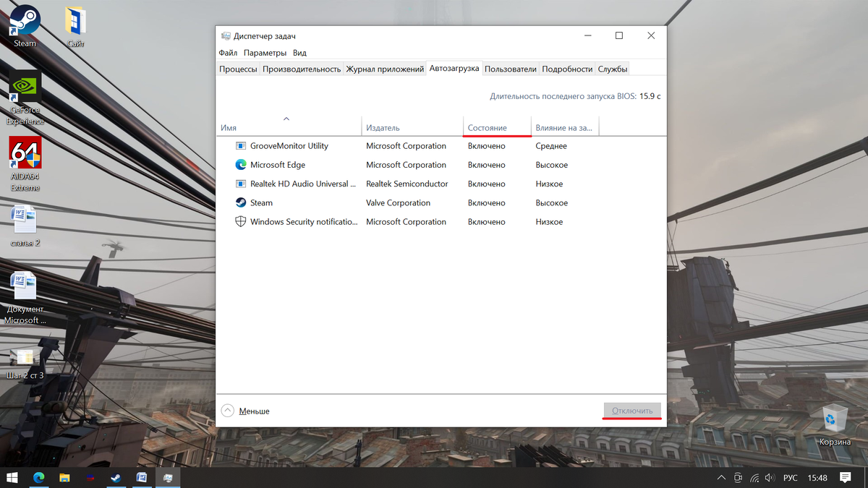This screenshot has width=868, height=488.
Task: Open the Параметры menu
Action: [x=265, y=53]
